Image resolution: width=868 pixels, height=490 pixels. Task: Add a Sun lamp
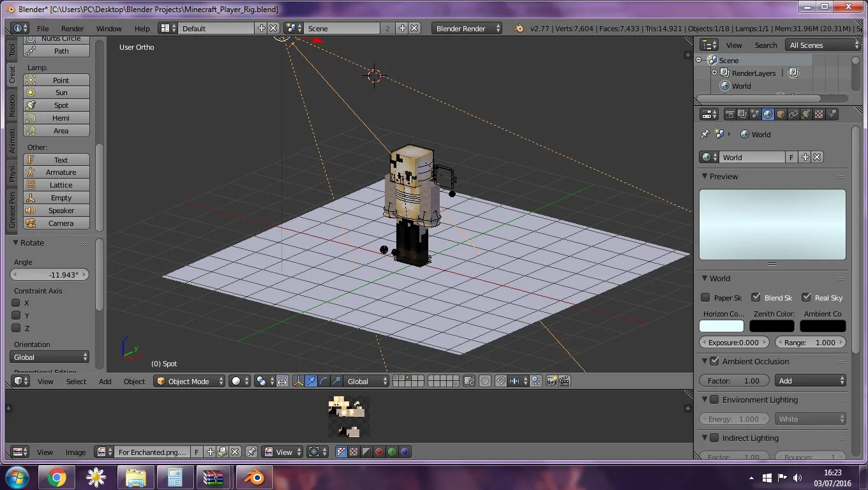57,93
